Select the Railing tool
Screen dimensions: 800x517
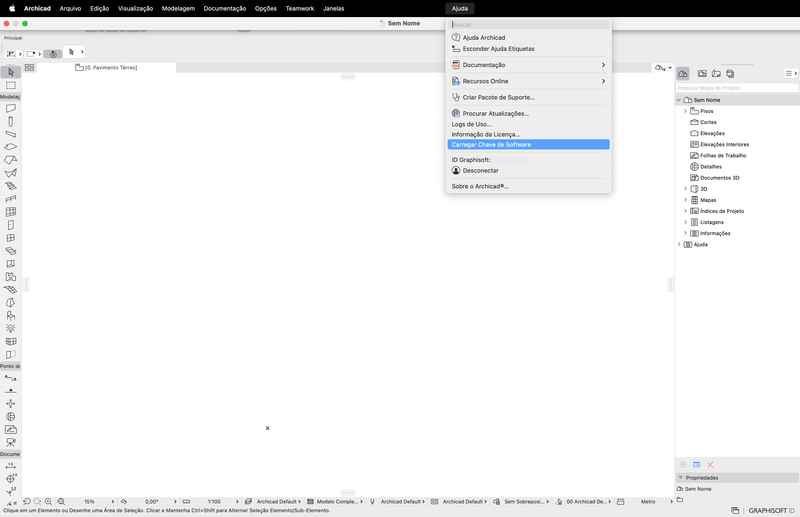[11, 199]
